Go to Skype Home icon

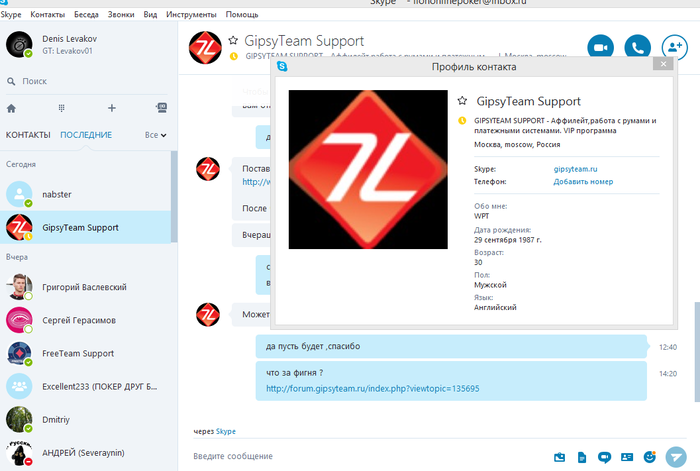pyautogui.click(x=12, y=108)
